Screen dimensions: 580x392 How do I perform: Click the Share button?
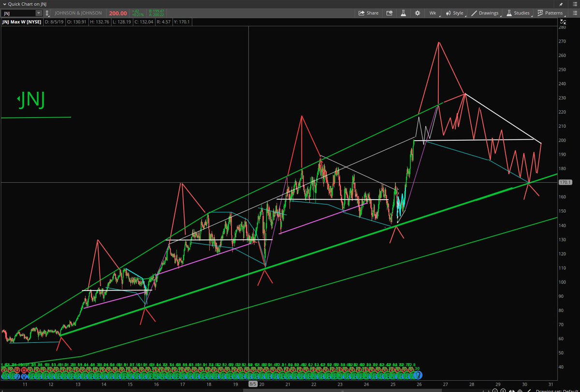pyautogui.click(x=368, y=13)
